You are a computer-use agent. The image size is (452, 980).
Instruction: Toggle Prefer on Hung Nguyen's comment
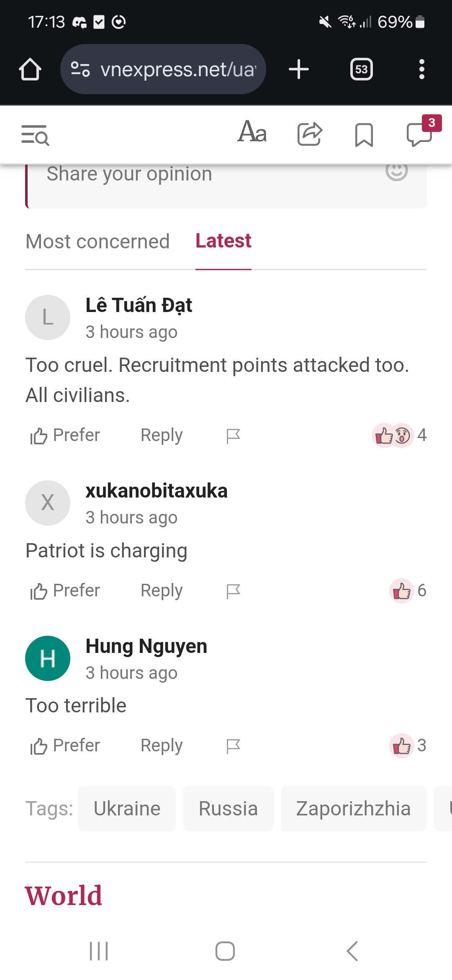coord(65,745)
